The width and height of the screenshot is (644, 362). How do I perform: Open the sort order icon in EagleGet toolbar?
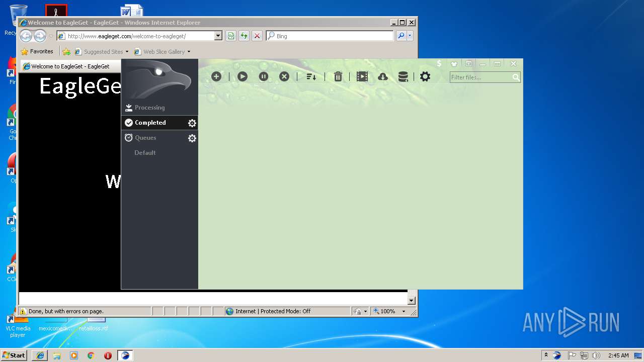(x=311, y=76)
